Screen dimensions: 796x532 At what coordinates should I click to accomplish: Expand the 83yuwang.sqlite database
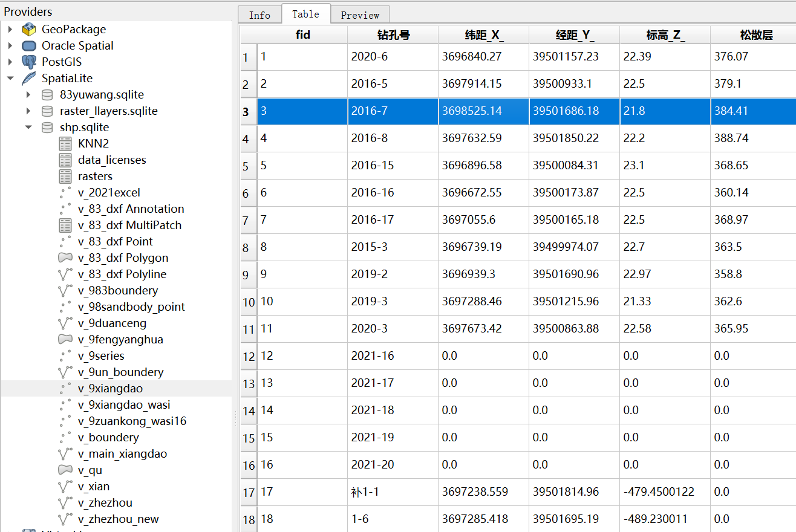(x=28, y=95)
